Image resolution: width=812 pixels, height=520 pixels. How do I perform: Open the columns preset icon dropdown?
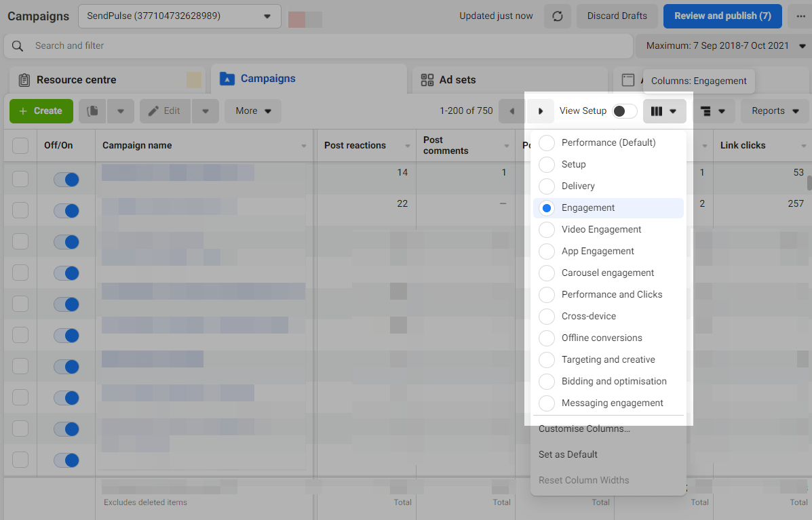664,111
